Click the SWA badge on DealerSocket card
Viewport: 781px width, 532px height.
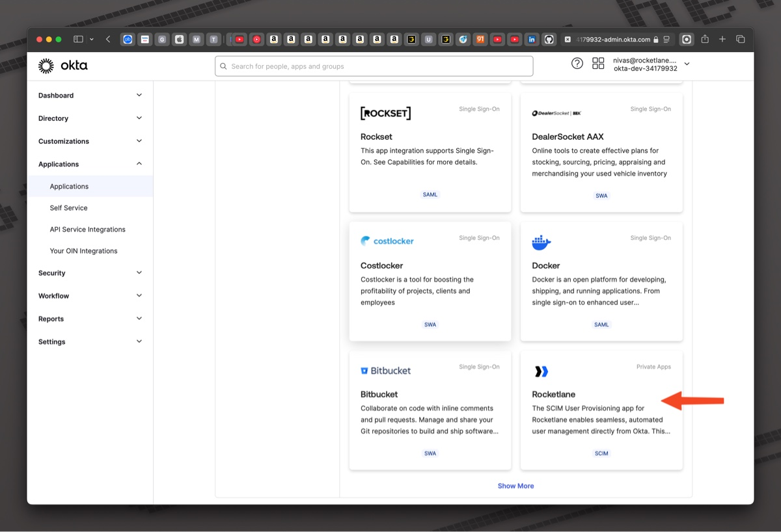coord(601,196)
